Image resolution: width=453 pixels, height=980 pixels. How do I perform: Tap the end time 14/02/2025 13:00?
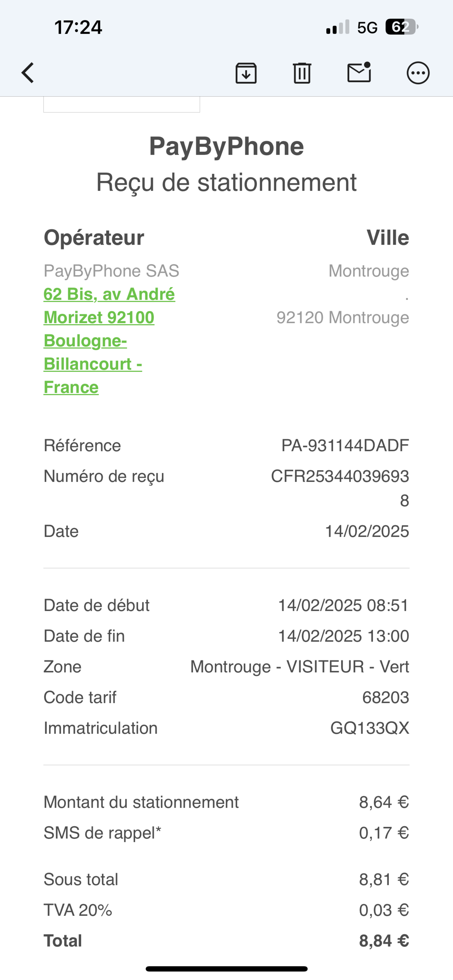coord(343,636)
